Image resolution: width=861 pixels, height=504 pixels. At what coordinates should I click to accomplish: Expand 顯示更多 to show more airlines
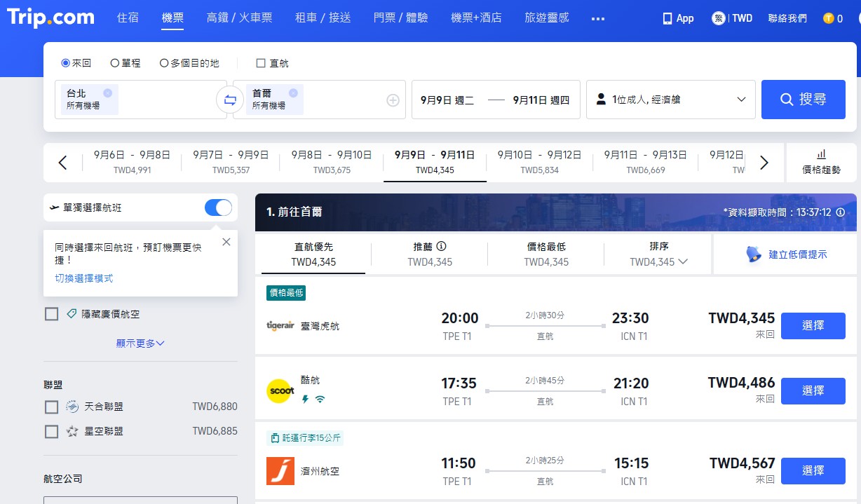pos(140,342)
